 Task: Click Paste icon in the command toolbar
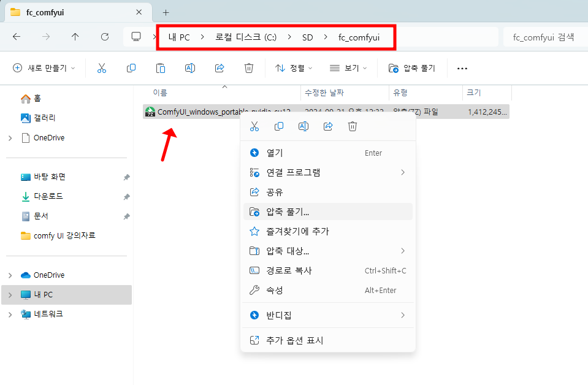[x=161, y=68]
